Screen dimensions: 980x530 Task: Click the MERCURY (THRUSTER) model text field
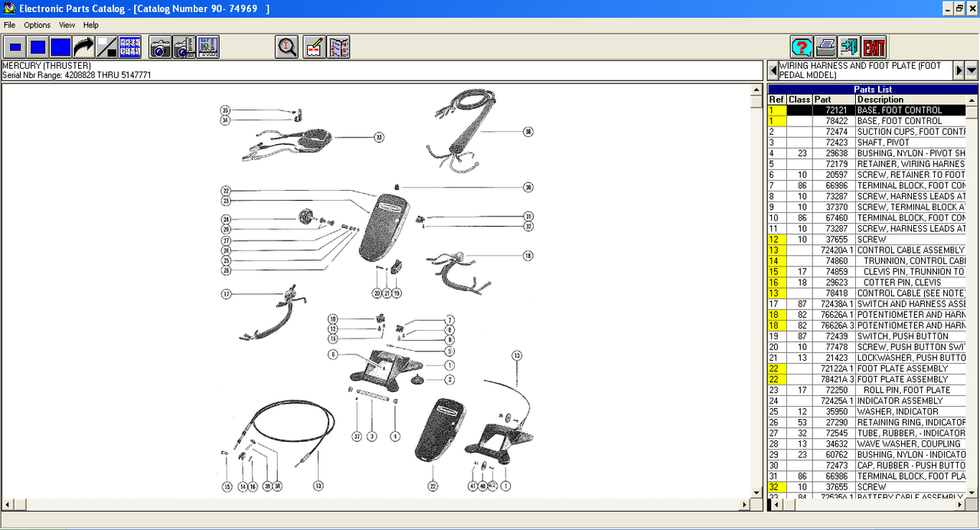coord(382,70)
